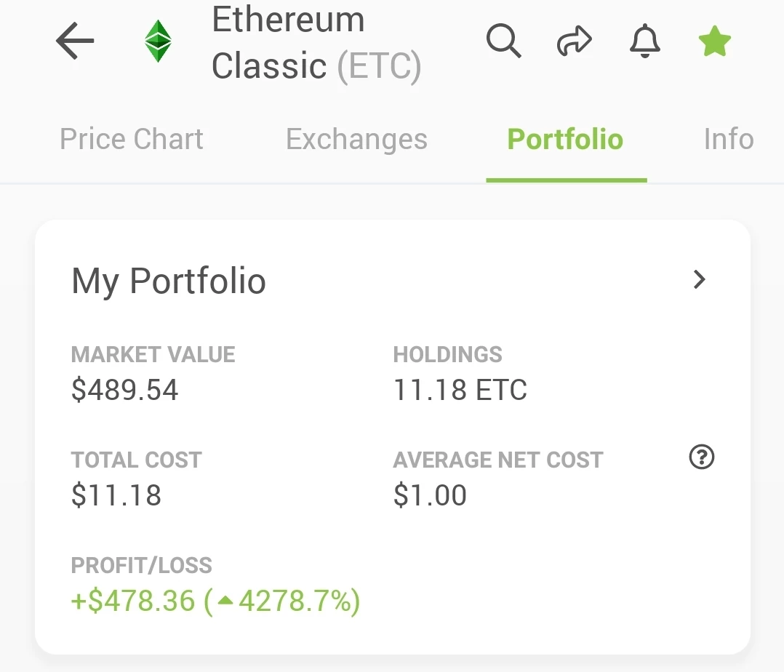Select the Portfolio tab
Screen dimensions: 784x672
click(566, 139)
